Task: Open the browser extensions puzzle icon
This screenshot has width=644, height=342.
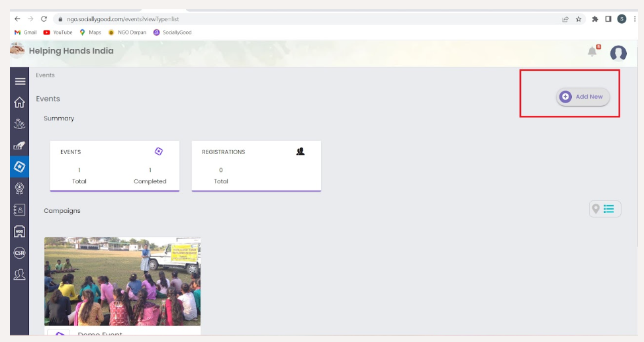Action: [595, 19]
